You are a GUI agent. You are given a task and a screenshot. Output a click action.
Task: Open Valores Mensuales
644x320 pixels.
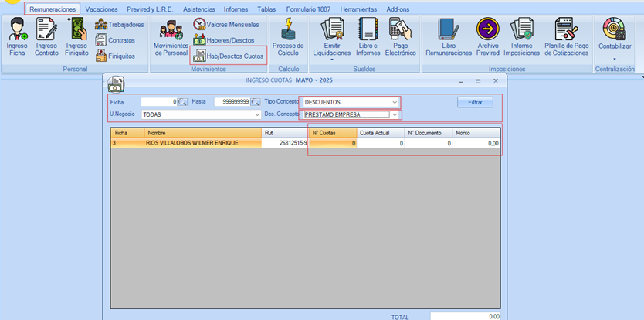pos(229,25)
